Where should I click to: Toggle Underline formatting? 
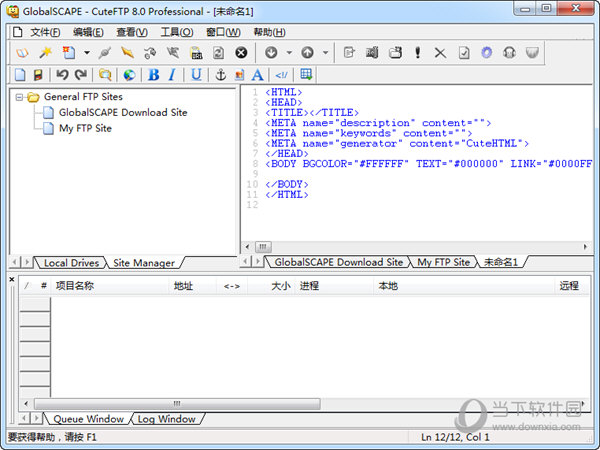(196, 75)
